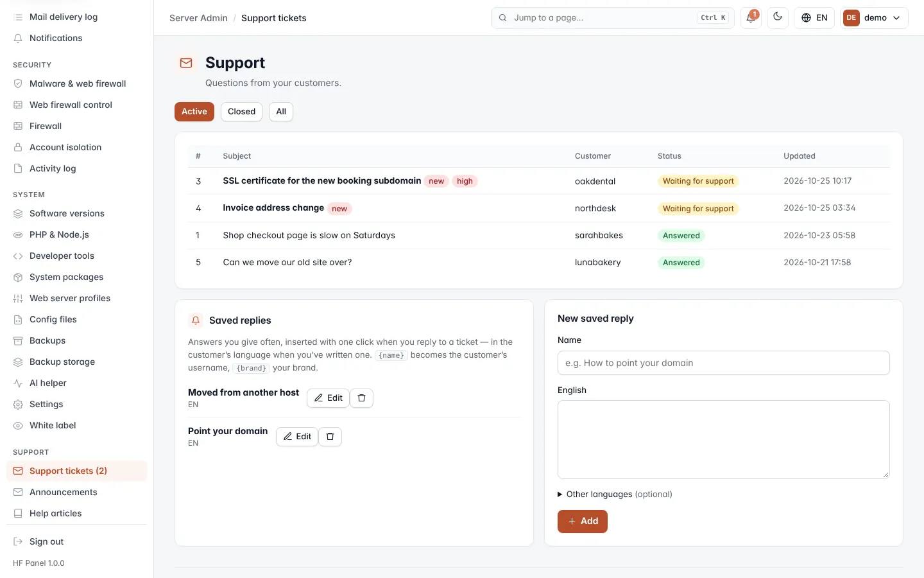Open Announcements in sidebar
The width and height of the screenshot is (924, 578).
(x=77, y=492)
